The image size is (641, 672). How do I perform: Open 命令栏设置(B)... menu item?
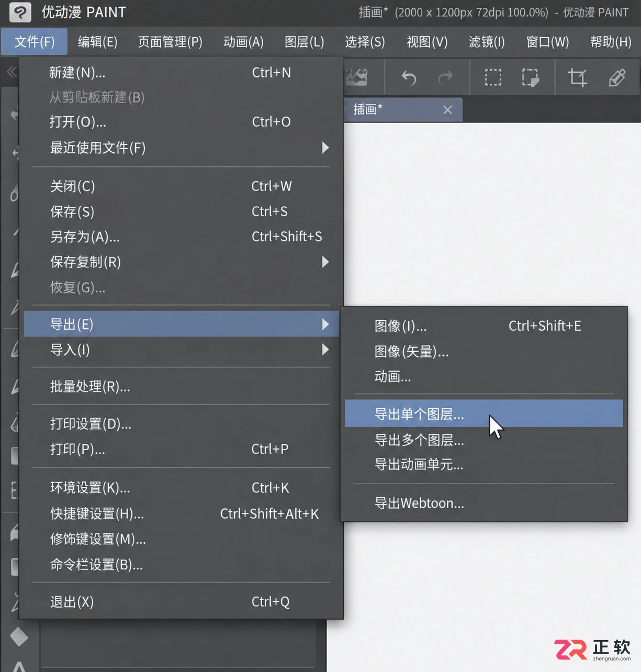click(x=181, y=565)
